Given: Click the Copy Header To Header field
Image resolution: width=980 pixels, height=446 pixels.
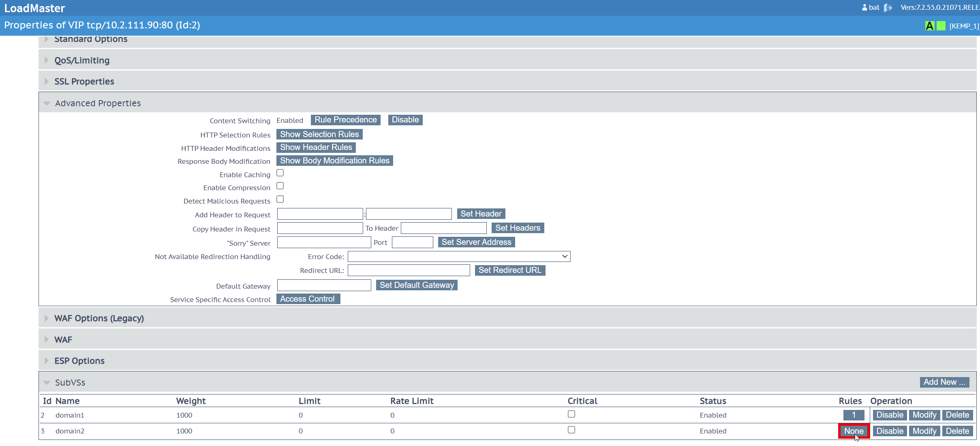Looking at the screenshot, I should tap(443, 228).
